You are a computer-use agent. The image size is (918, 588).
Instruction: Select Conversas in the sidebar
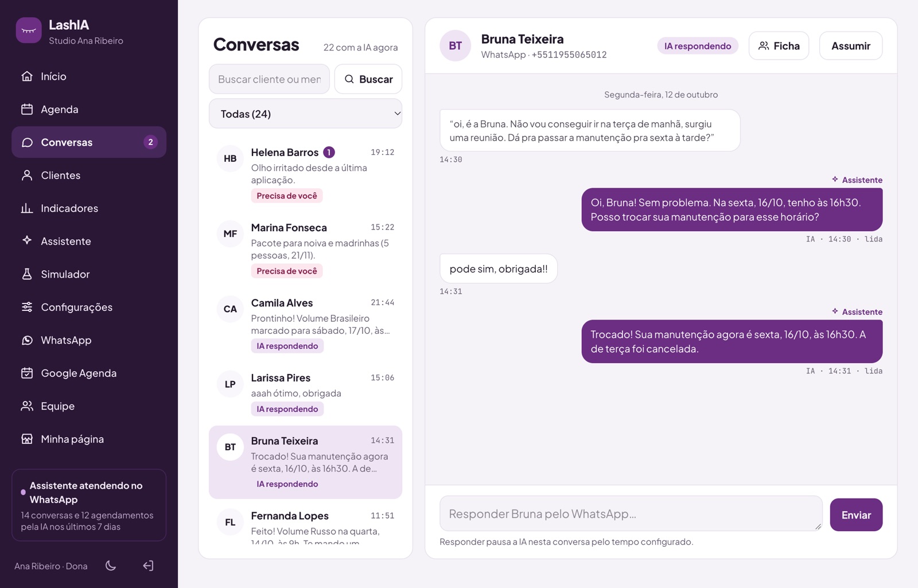[x=89, y=142]
